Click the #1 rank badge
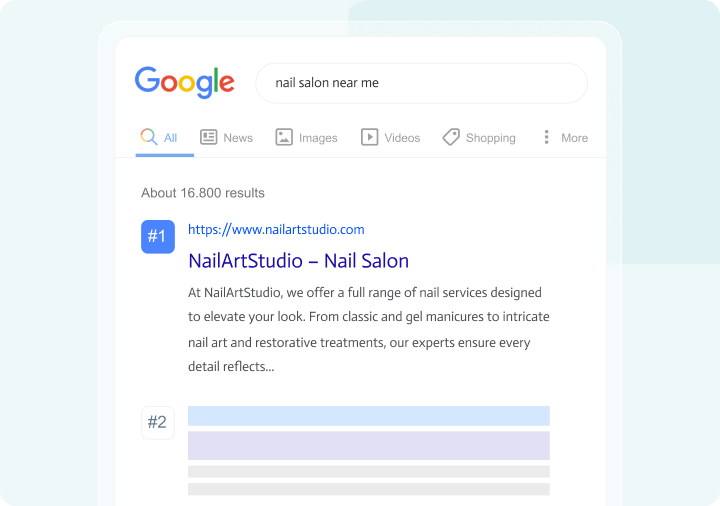The image size is (720, 506). 158,236
